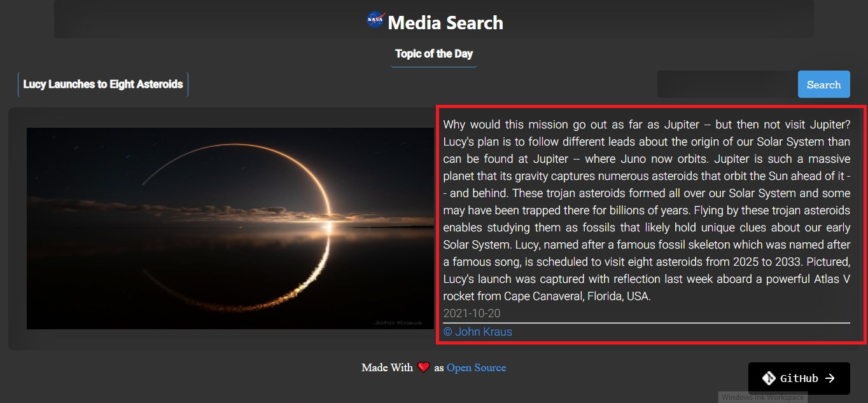Viewport: 868px width, 403px height.
Task: Click the Media Search heading
Action: (445, 23)
